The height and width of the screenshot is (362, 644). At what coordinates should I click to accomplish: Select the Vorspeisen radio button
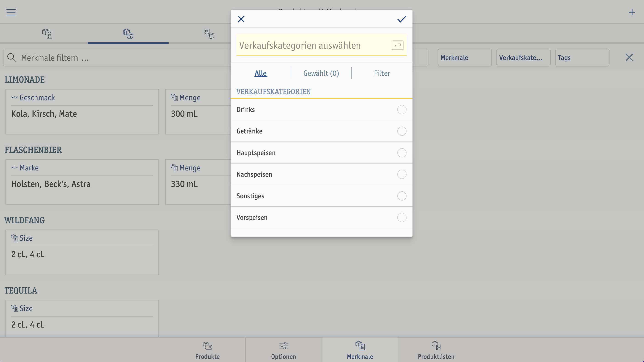coord(402,218)
